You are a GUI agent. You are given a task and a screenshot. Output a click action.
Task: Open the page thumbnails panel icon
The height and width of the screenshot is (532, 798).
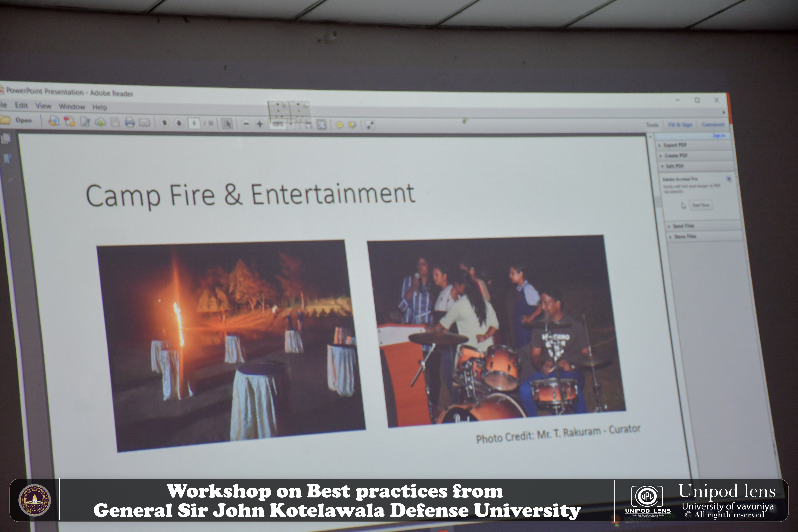click(x=6, y=138)
